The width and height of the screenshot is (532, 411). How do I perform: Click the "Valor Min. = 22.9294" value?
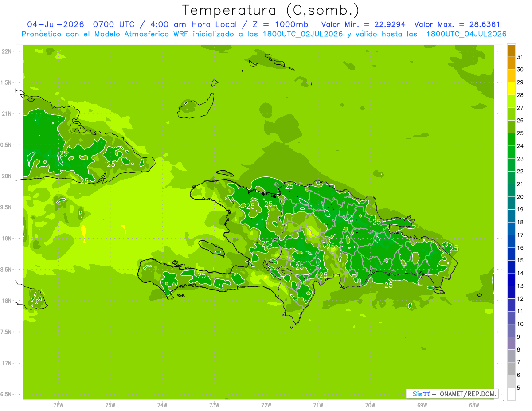[363, 24]
